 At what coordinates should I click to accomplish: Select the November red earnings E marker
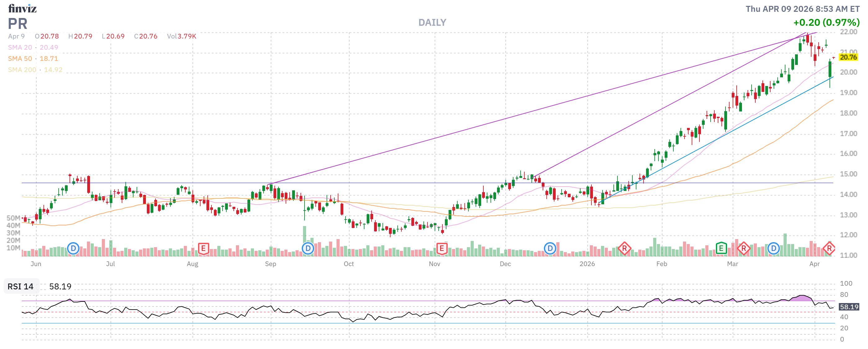pos(441,249)
